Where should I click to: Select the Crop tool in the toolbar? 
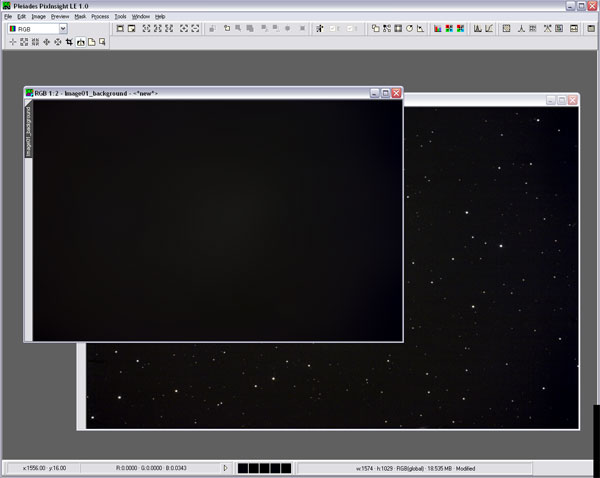pyautogui.click(x=69, y=42)
